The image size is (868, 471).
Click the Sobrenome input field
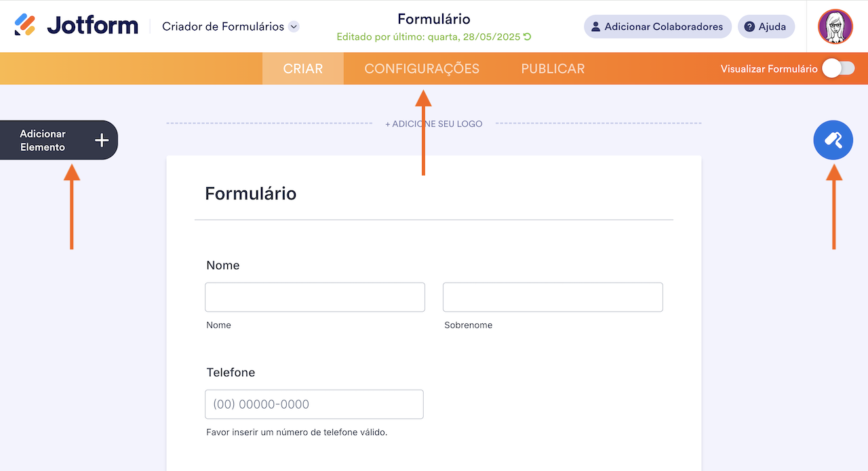(553, 297)
